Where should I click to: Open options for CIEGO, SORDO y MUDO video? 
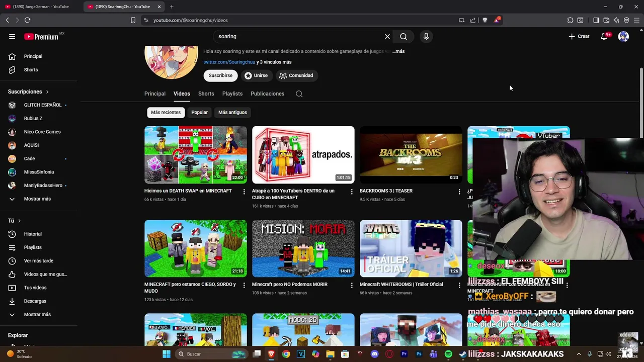(244, 285)
